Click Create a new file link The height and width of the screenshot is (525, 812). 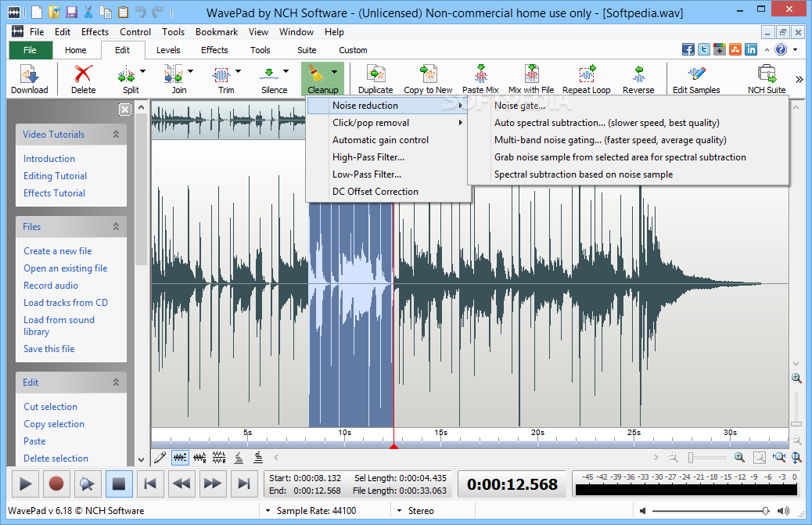tap(57, 250)
